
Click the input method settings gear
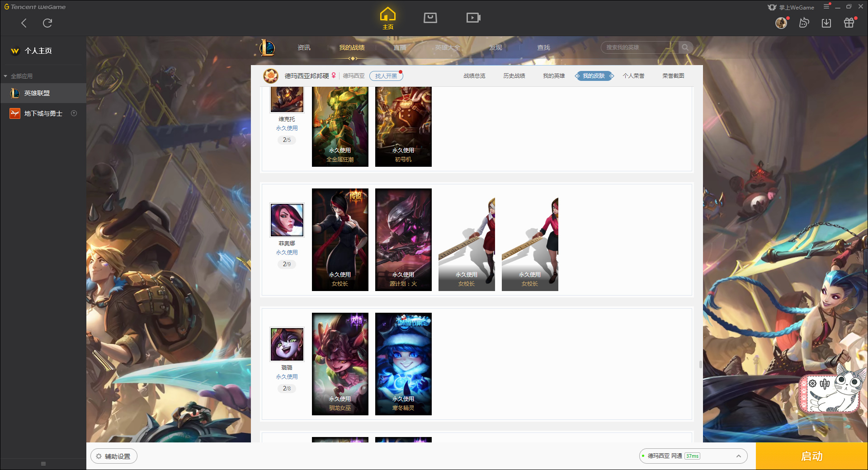(x=812, y=384)
